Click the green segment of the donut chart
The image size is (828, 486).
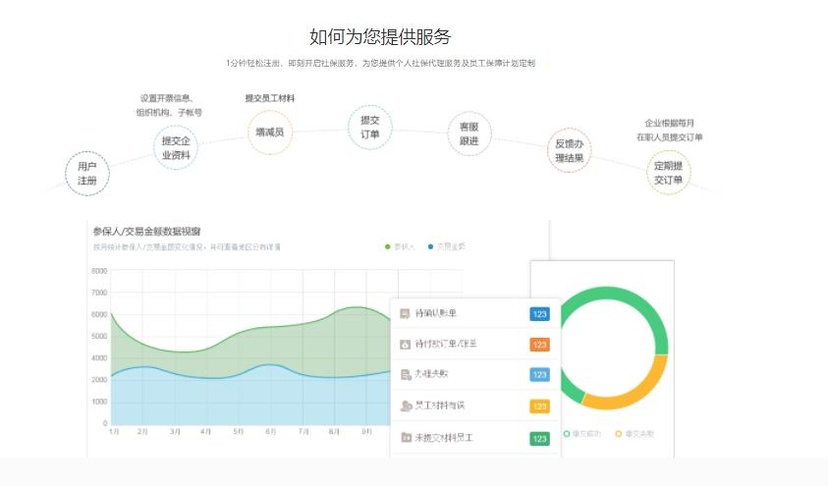(607, 295)
